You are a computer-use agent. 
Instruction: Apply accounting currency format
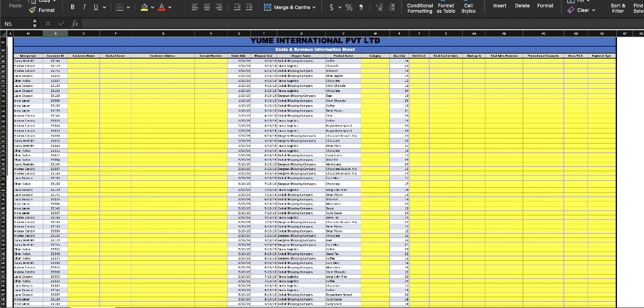pyautogui.click(x=331, y=7)
